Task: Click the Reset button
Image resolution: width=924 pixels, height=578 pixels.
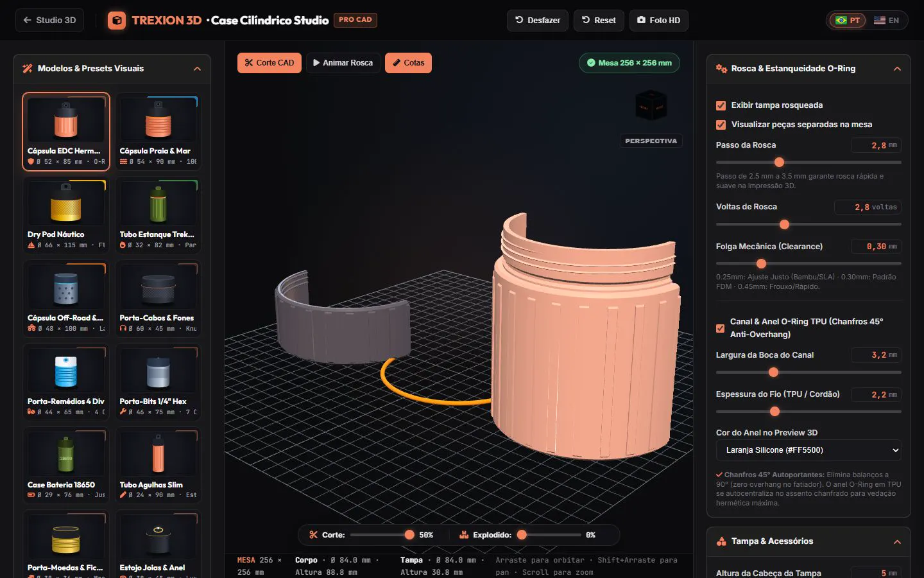Action: click(x=599, y=21)
